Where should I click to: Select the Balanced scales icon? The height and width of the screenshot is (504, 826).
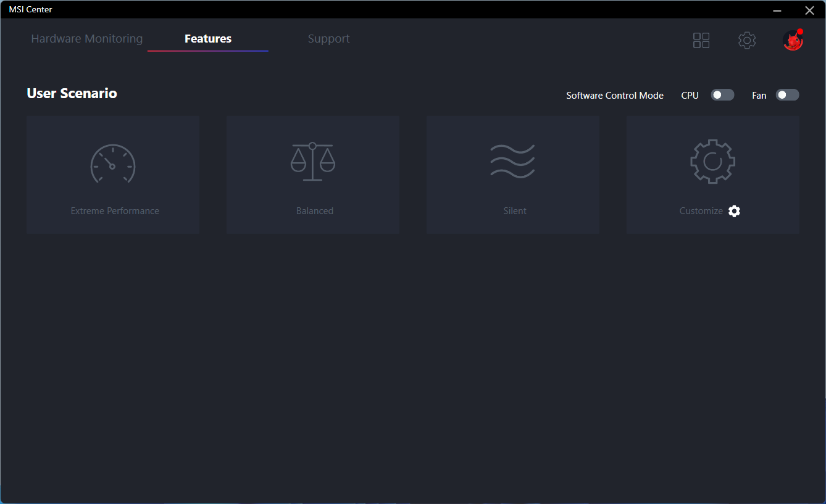click(x=312, y=162)
